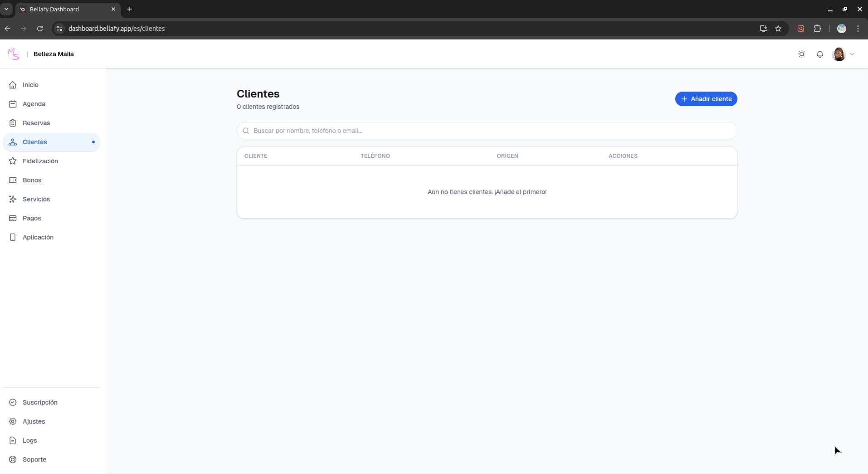Toggle the Clientes sidebar item indicator
The width and height of the screenshot is (868, 474).
pyautogui.click(x=93, y=142)
